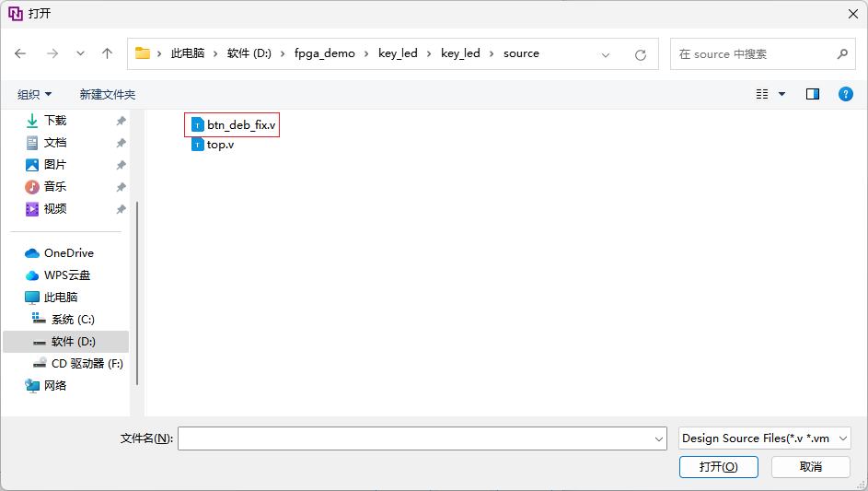Open the 组织 menu

[x=35, y=94]
